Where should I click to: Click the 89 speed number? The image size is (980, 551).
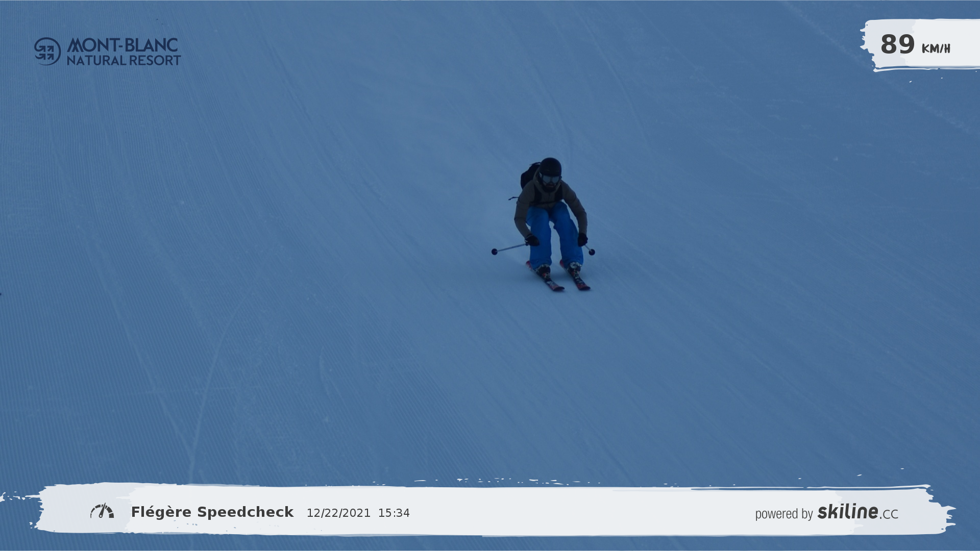point(897,44)
